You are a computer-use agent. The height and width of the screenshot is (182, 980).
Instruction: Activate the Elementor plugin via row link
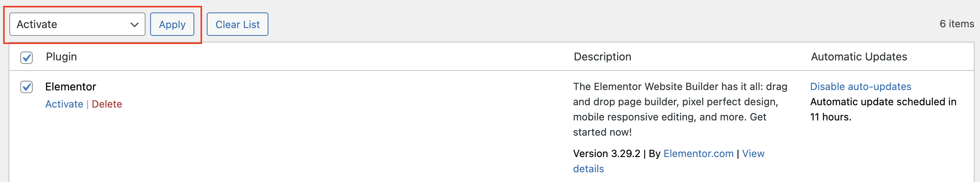point(64,104)
